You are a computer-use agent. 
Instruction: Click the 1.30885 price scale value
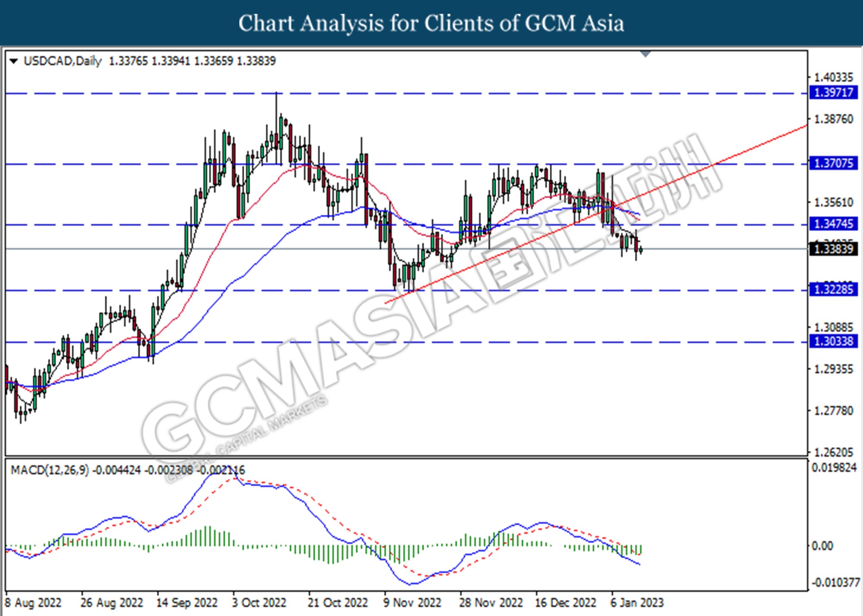(833, 327)
